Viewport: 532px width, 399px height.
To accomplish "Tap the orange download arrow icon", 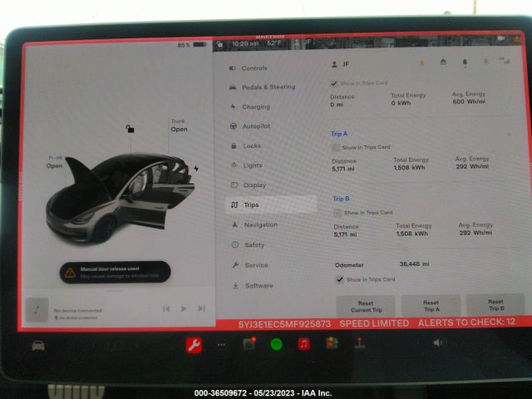I will click(421, 62).
